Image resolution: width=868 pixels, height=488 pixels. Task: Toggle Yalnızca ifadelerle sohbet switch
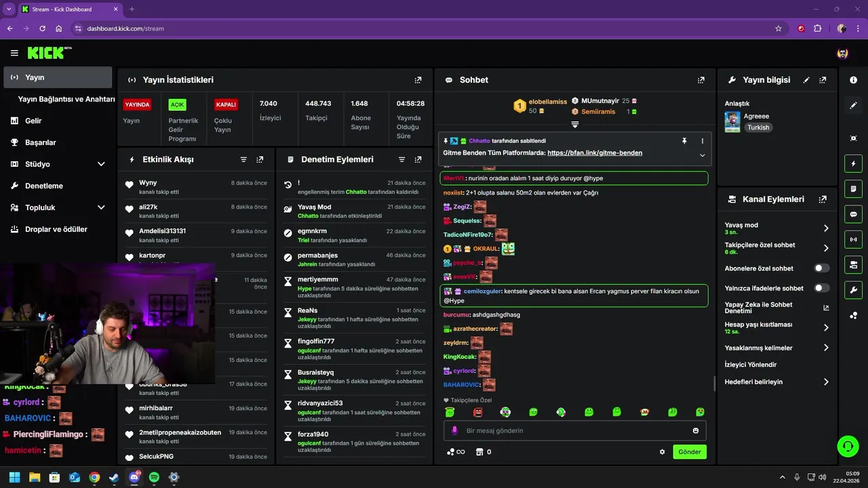coord(821,288)
